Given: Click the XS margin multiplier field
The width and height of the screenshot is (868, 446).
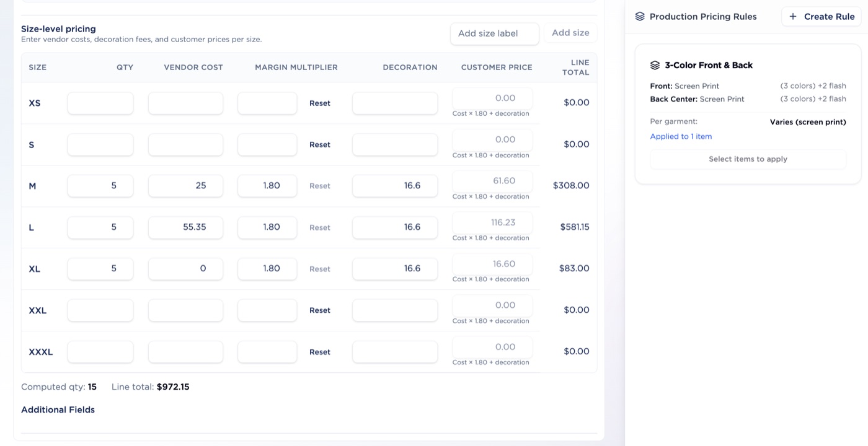Looking at the screenshot, I should click(267, 103).
